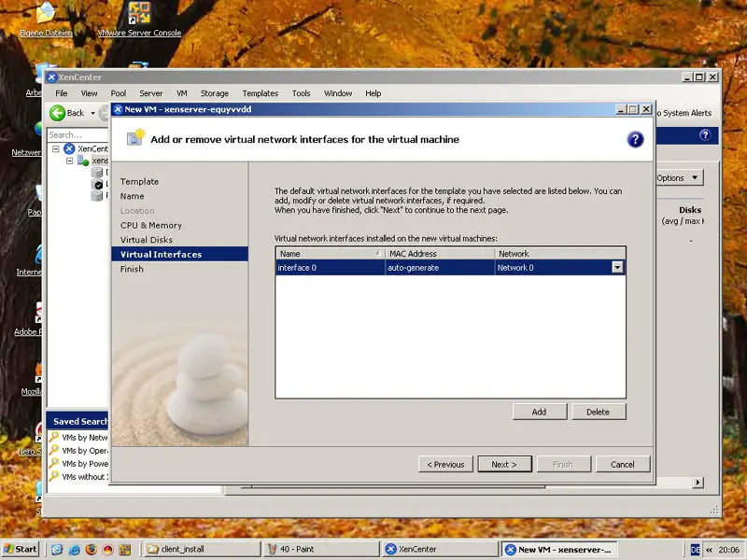Open the Server menu
The width and height of the screenshot is (747, 560).
click(151, 93)
